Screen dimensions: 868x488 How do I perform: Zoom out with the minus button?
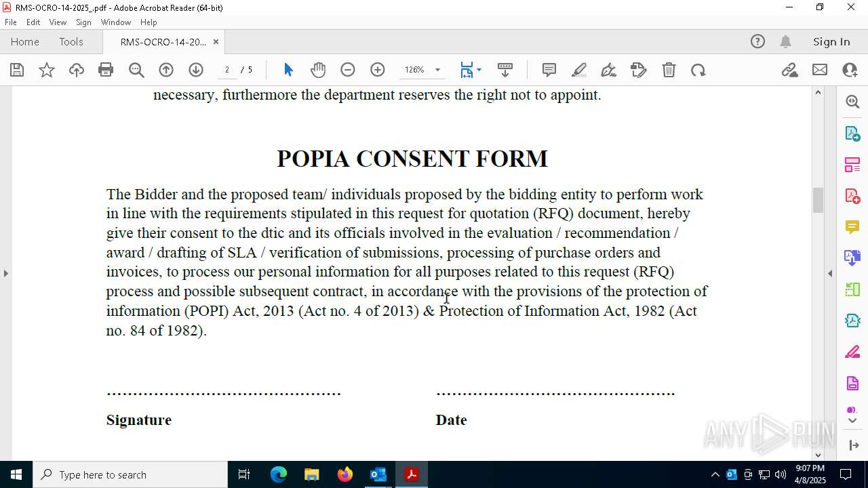(348, 70)
